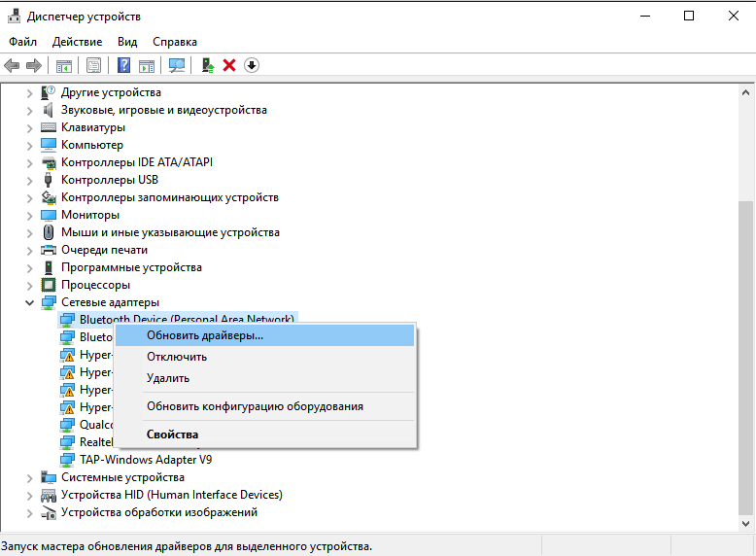Select the Сетевые адаптеры network icon
Viewport: 756px width, 556px height.
coord(49,302)
